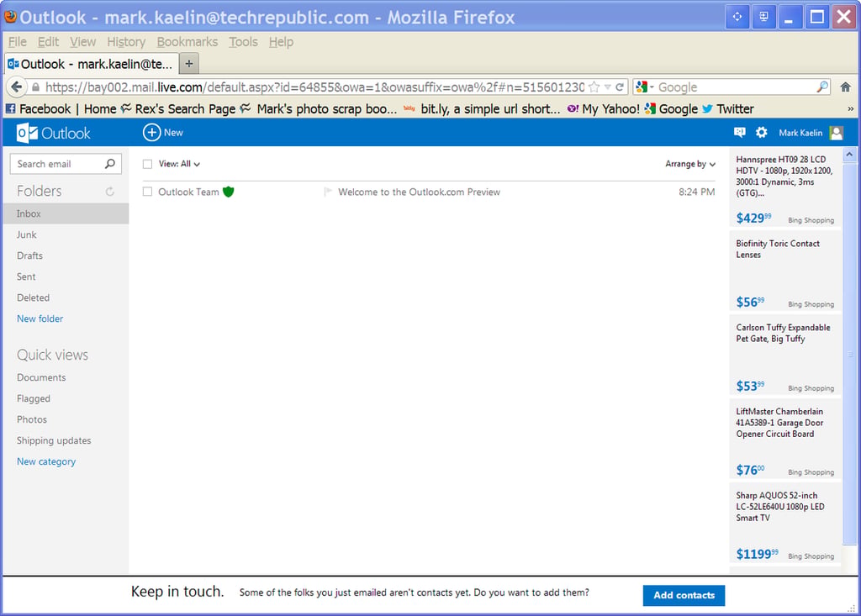This screenshot has height=616, width=861.
Task: Click the browser URL address field
Action: tap(314, 87)
